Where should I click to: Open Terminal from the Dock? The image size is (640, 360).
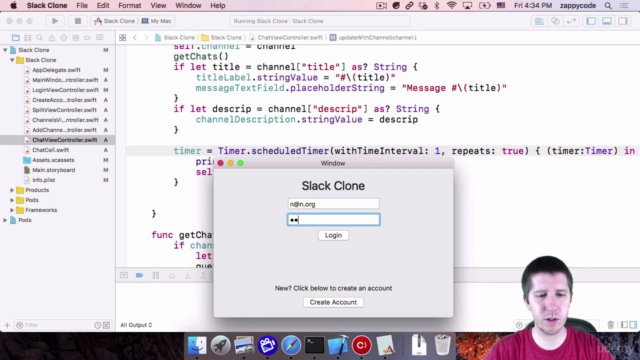(314, 345)
